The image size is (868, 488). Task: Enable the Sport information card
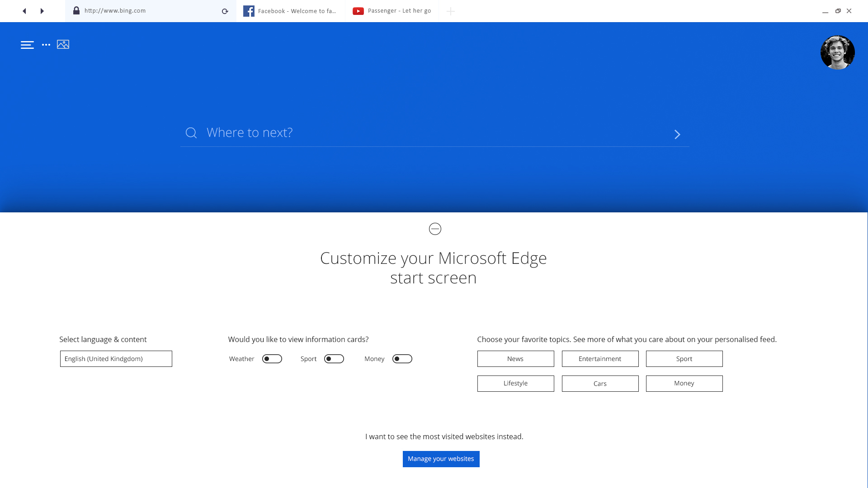[334, 359]
